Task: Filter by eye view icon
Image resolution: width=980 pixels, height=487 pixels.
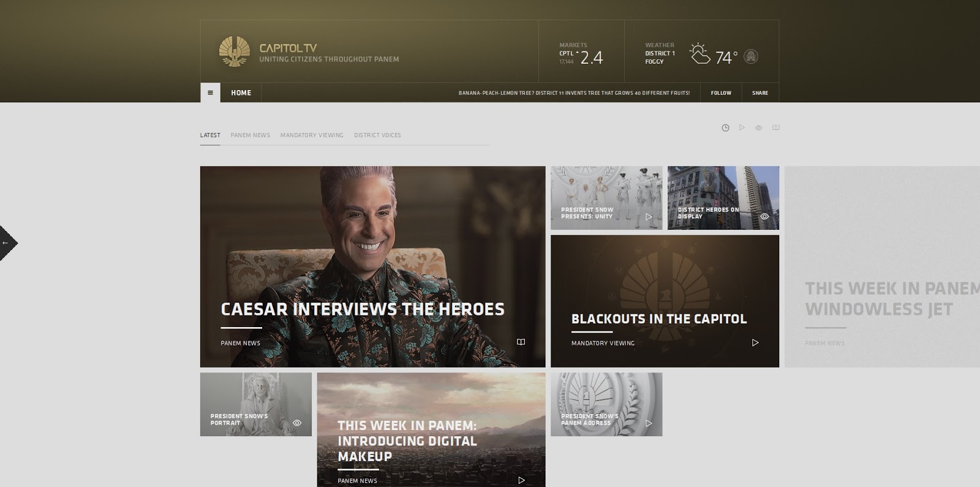Action: pyautogui.click(x=758, y=128)
